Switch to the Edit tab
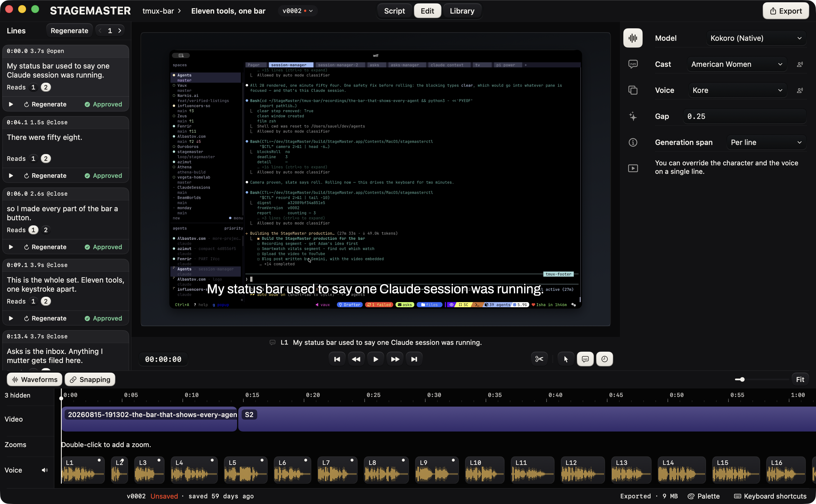Image resolution: width=816 pixels, height=504 pixels. pyautogui.click(x=427, y=11)
